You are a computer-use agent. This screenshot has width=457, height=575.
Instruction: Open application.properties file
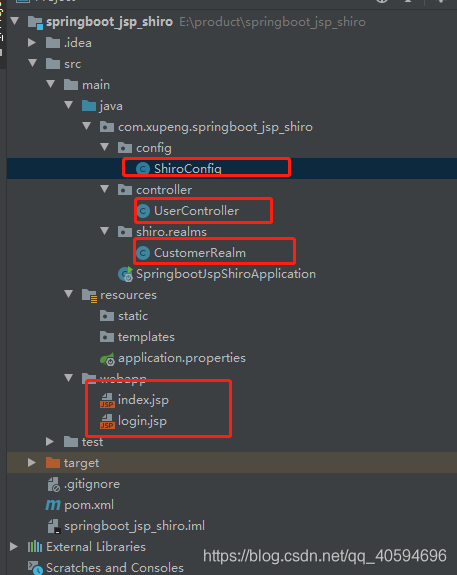tap(182, 358)
